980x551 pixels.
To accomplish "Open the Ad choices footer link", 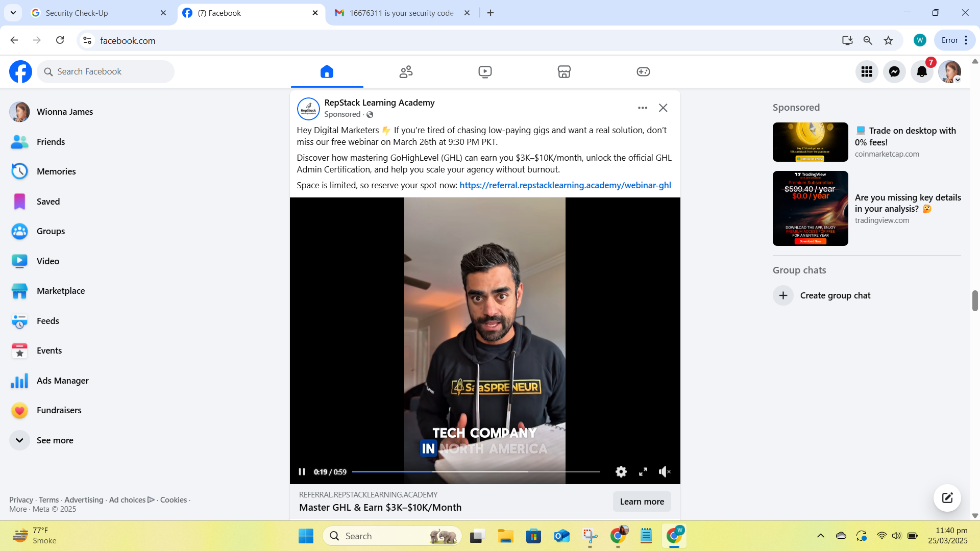I will click(x=131, y=500).
